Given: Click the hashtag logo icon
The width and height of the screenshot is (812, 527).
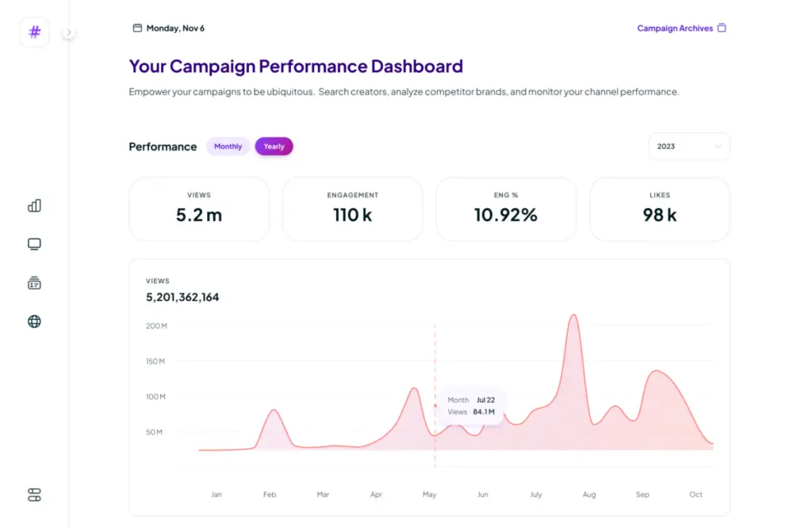Looking at the screenshot, I should point(34,32).
